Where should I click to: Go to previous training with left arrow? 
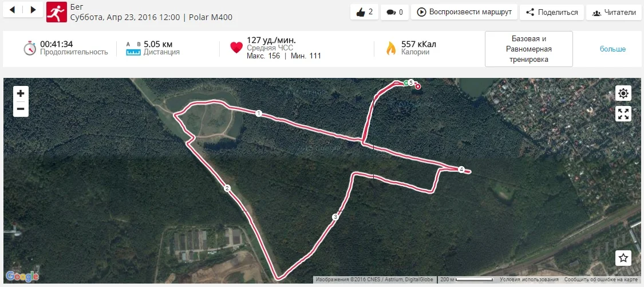[x=13, y=10]
